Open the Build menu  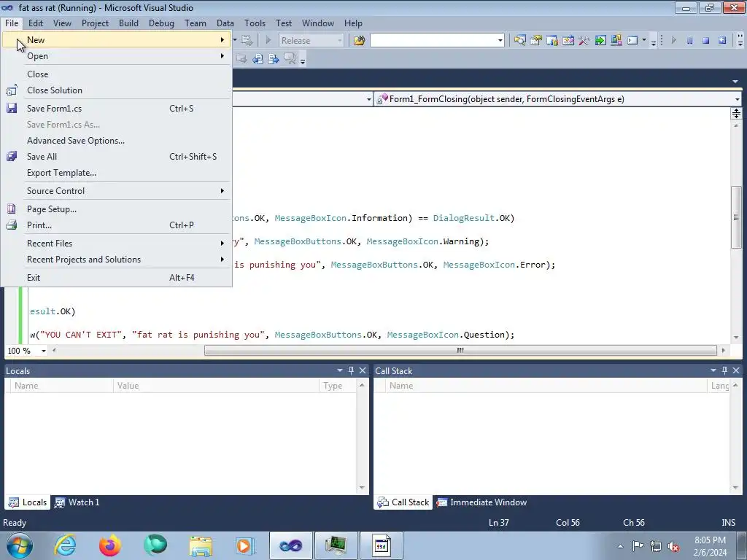point(128,23)
